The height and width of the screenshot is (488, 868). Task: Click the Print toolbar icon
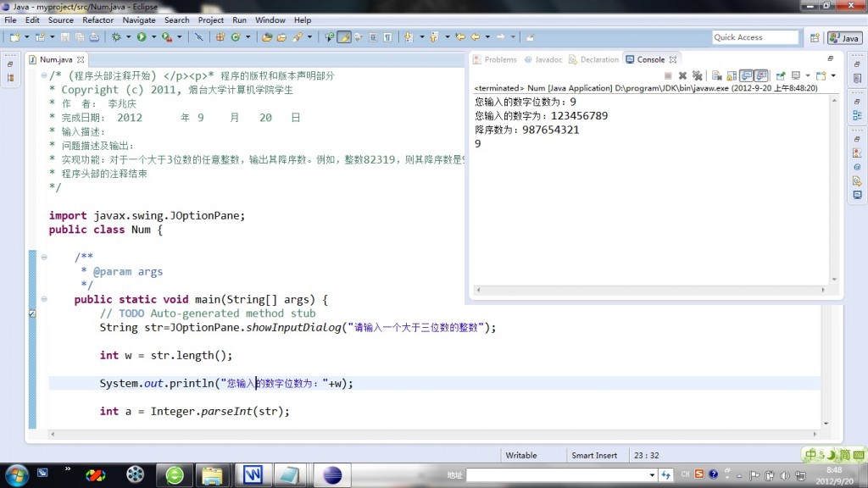[x=94, y=37]
